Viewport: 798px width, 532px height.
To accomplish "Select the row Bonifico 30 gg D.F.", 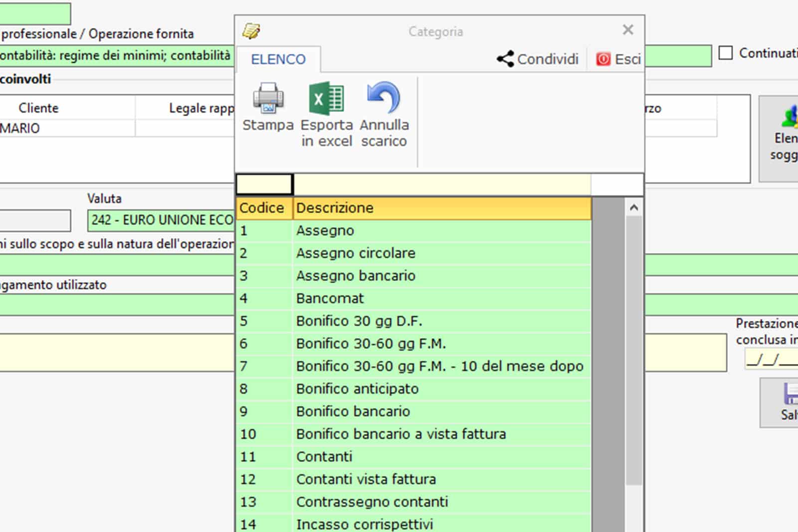I will (x=413, y=321).
